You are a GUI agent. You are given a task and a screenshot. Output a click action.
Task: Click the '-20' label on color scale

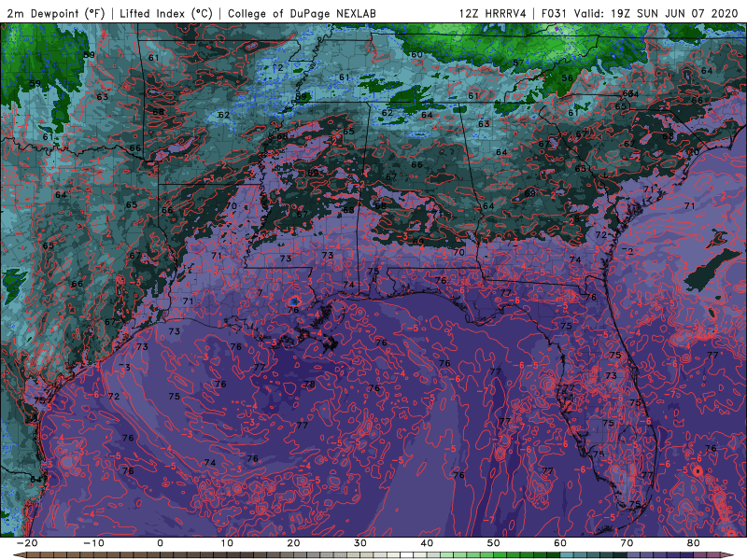point(27,543)
